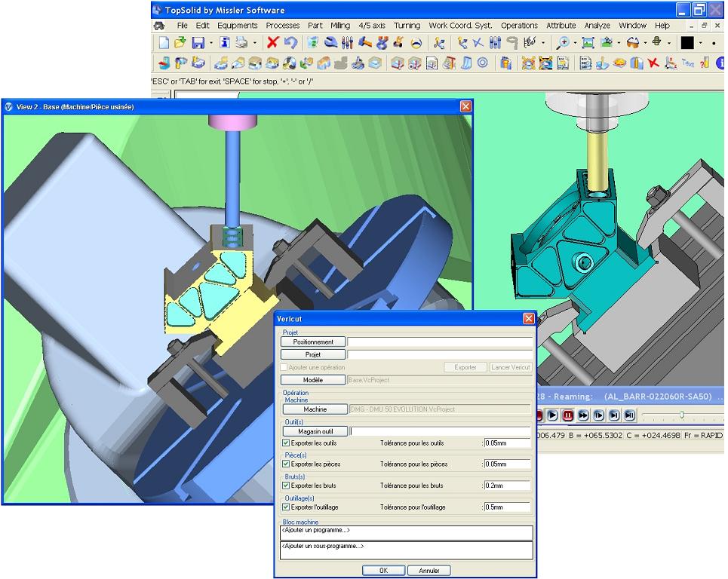Image resolution: width=728 pixels, height=579 pixels.
Task: Click the first red-and-teal machining icon in second toolbar
Action: [164, 63]
